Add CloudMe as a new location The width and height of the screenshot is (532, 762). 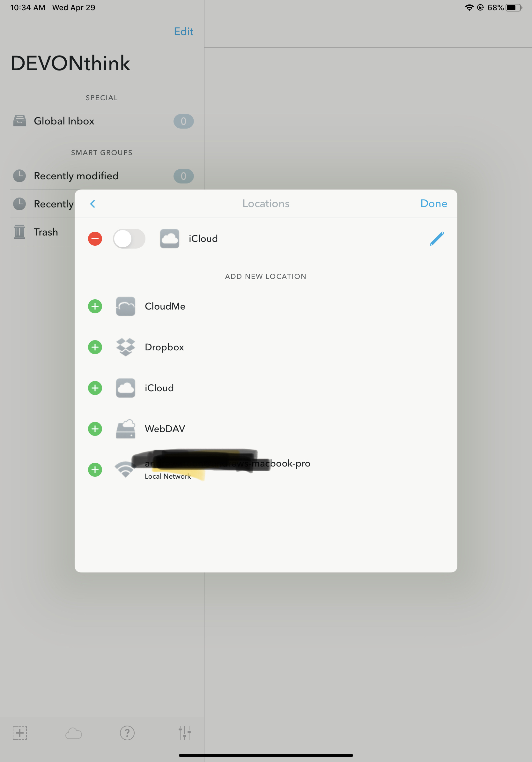click(x=95, y=306)
